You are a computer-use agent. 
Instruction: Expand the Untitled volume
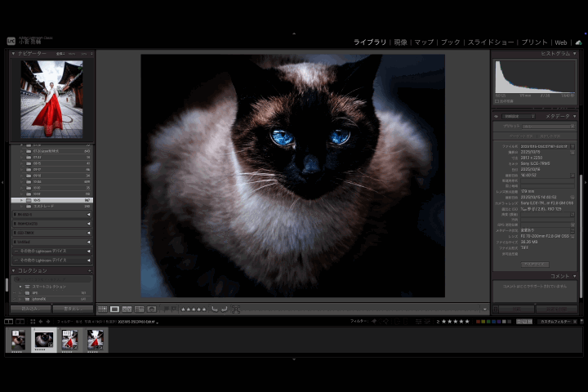click(88, 242)
